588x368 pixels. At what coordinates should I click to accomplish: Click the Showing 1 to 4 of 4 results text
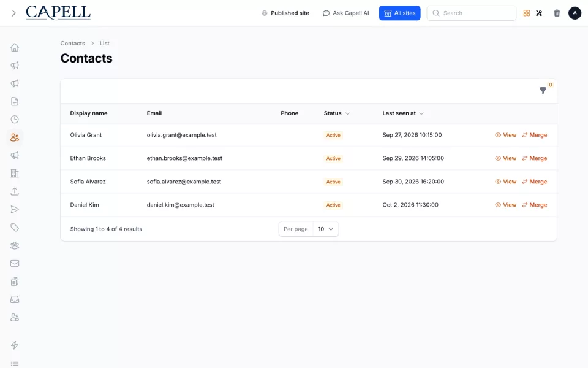click(106, 229)
